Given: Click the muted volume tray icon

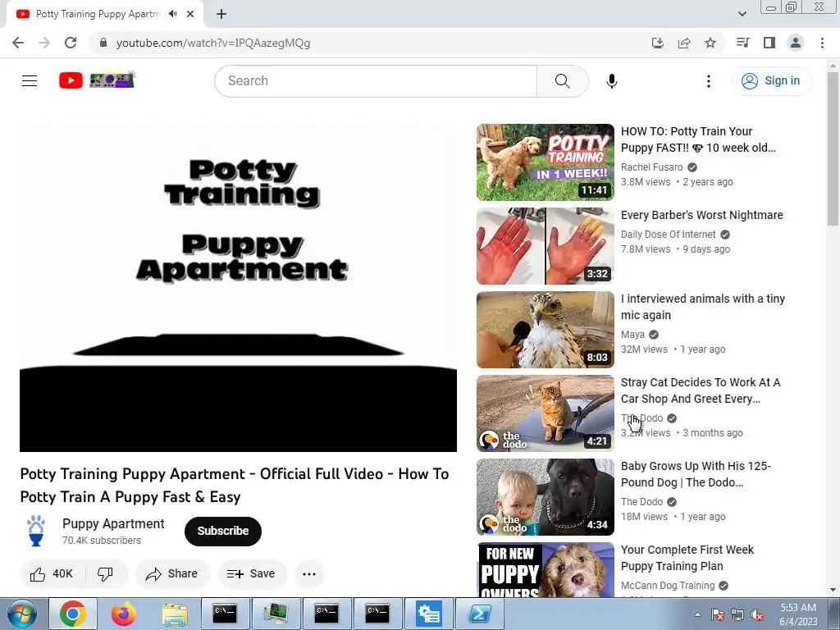Looking at the screenshot, I should pos(757,615).
